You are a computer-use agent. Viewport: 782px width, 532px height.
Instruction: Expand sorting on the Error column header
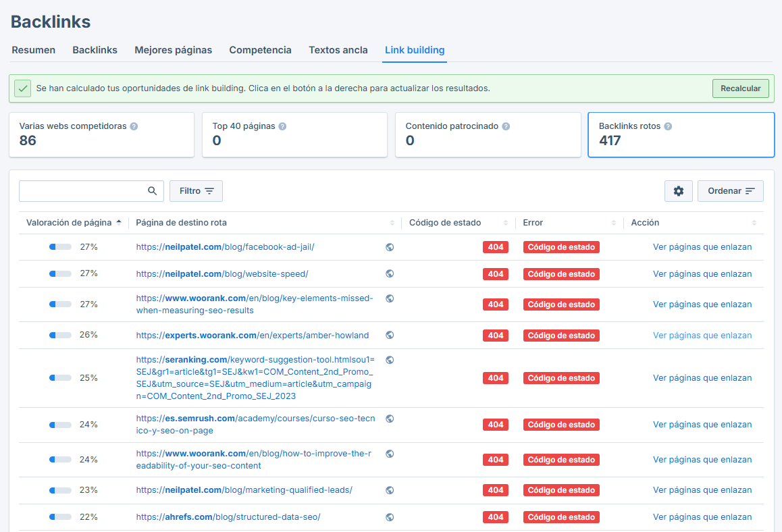615,222
